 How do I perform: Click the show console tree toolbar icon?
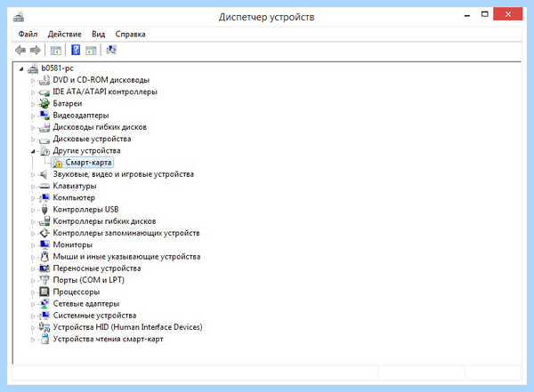coord(55,51)
